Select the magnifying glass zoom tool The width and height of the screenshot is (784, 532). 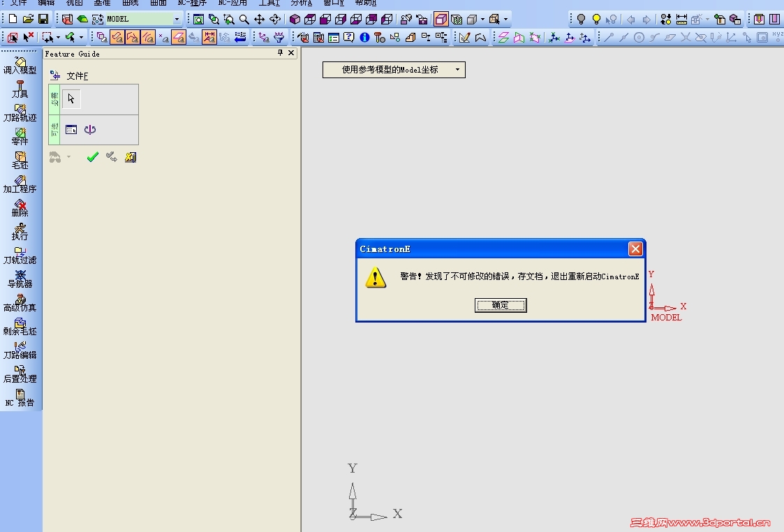tap(244, 20)
